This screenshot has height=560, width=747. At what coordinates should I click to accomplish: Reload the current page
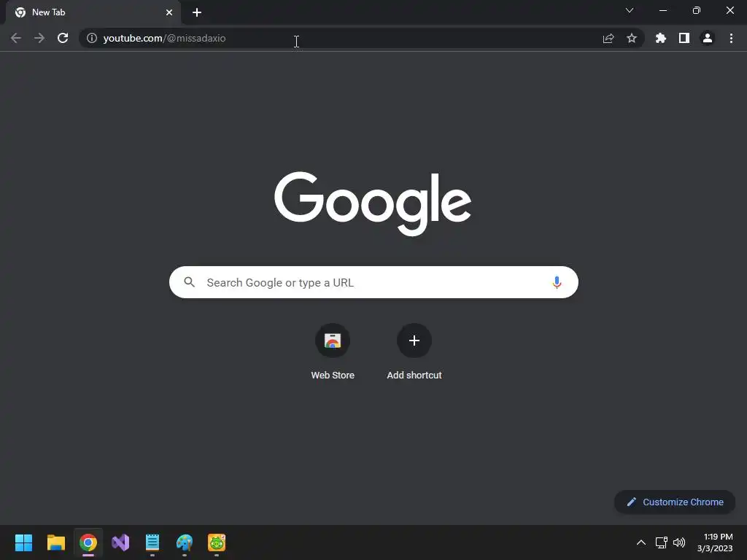click(x=63, y=38)
